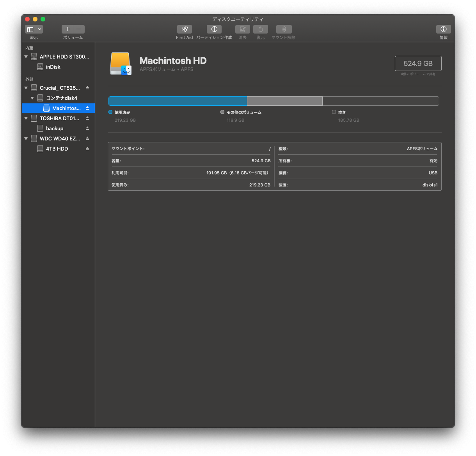Add a volume with the plus button
Viewport: 476px width, 456px height.
(x=67, y=29)
